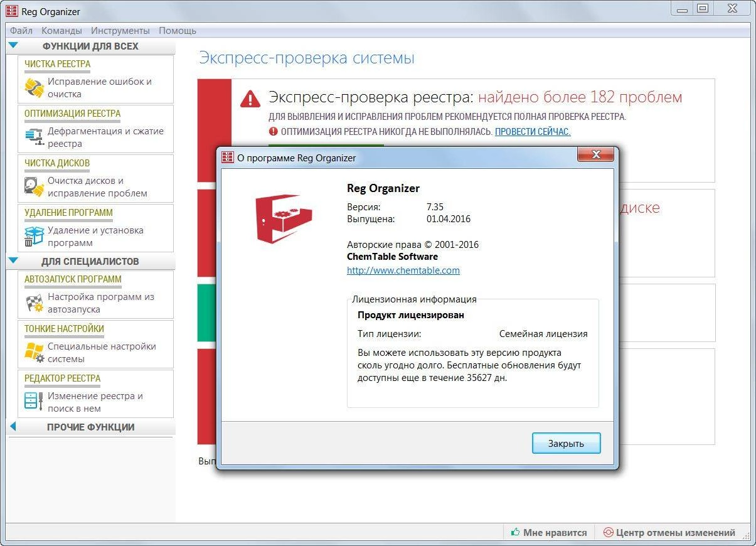
Task: Click release date 01.04.2016
Action: [448, 219]
